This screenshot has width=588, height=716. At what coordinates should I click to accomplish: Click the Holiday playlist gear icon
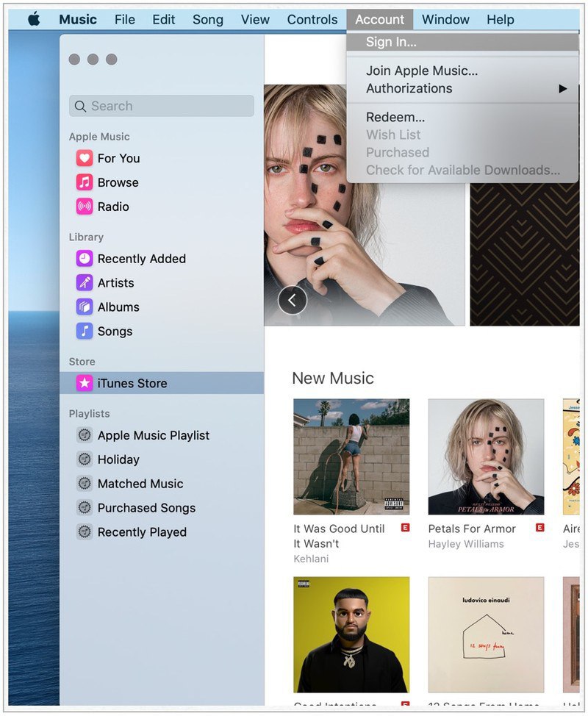pos(85,459)
